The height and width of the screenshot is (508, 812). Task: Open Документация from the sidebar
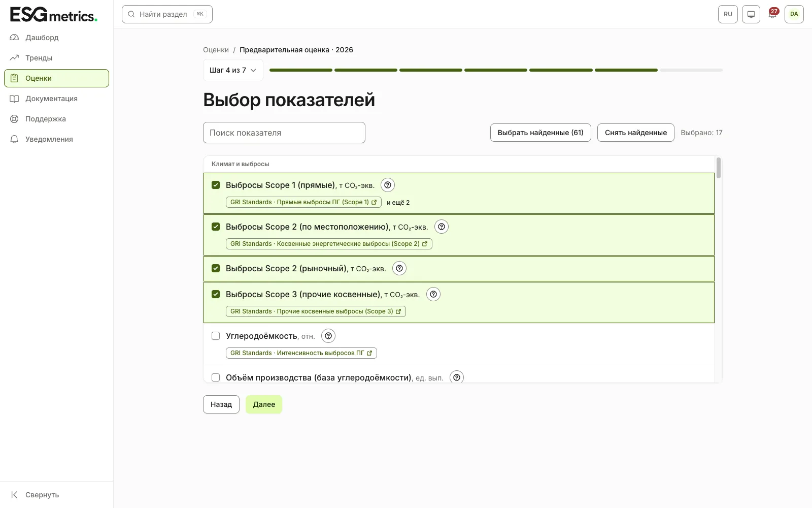pos(56,99)
